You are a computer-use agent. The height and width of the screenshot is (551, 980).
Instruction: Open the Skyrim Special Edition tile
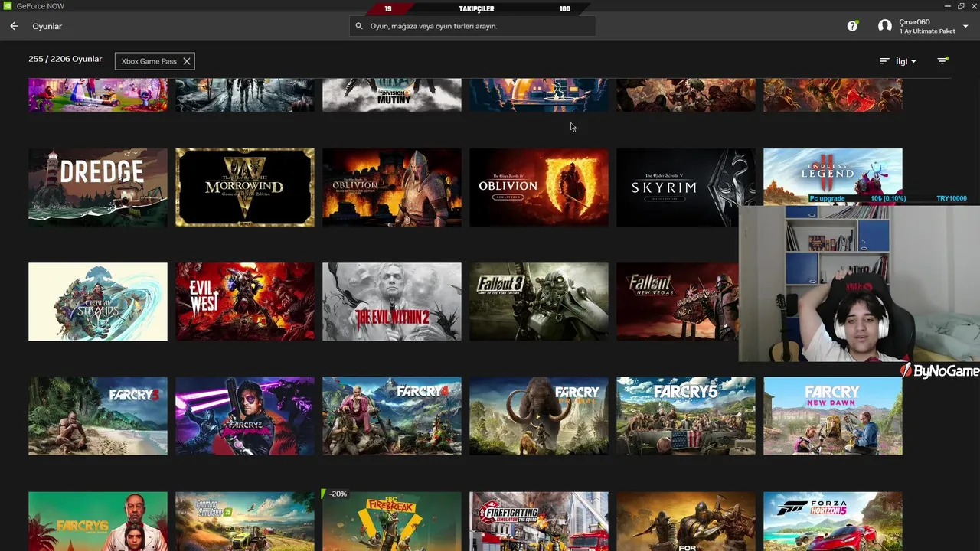[686, 187]
